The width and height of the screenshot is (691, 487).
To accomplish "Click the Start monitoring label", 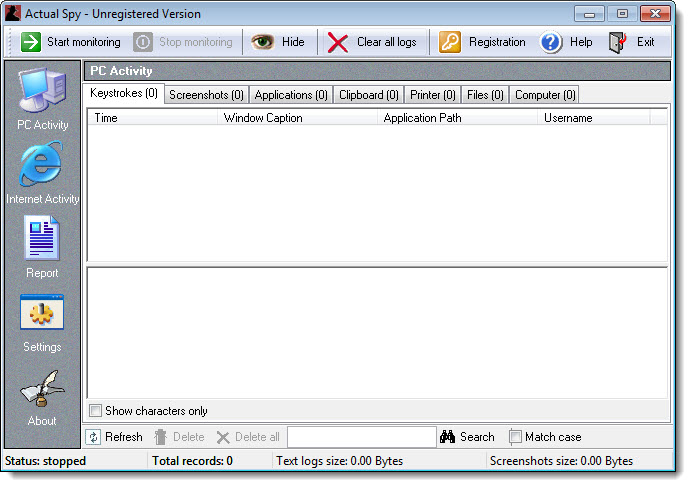I will tap(84, 42).
